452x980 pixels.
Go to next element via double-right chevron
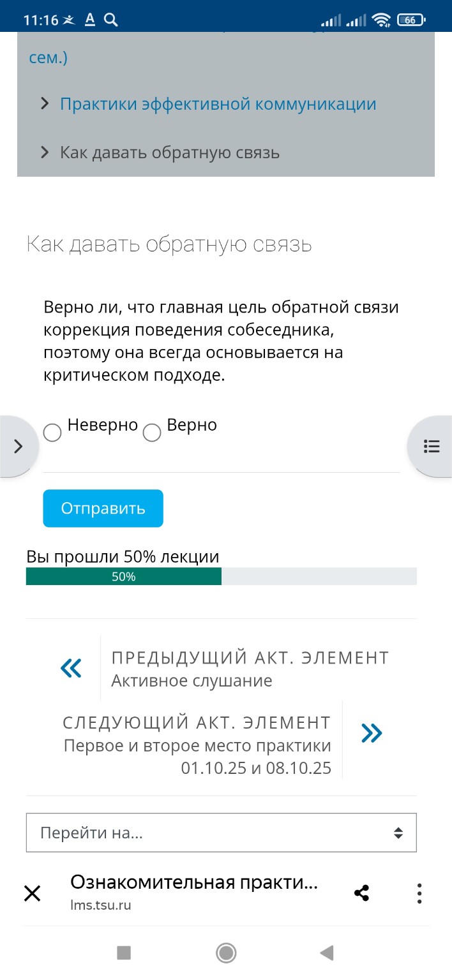(x=372, y=733)
